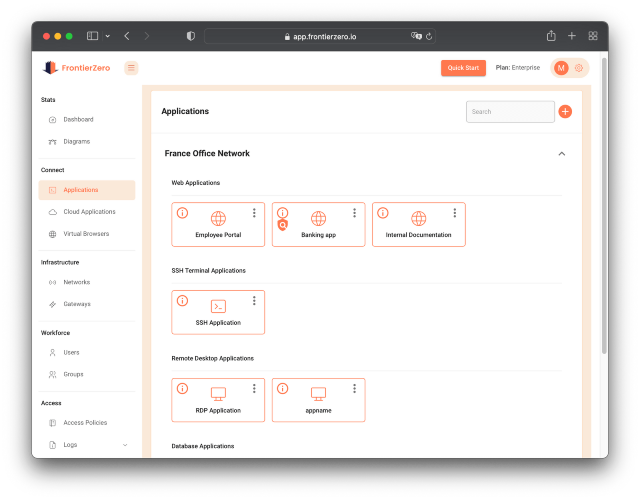Go back in browser history

(x=127, y=36)
